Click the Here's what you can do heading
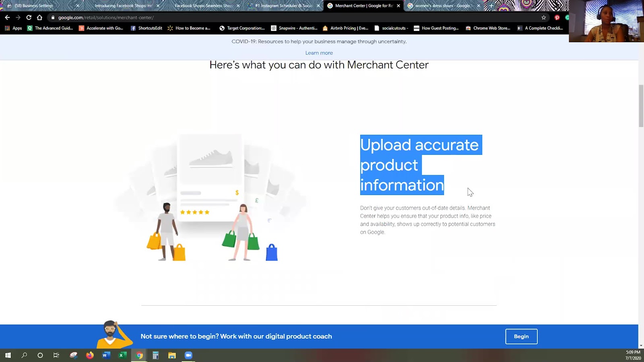 pos(319,65)
